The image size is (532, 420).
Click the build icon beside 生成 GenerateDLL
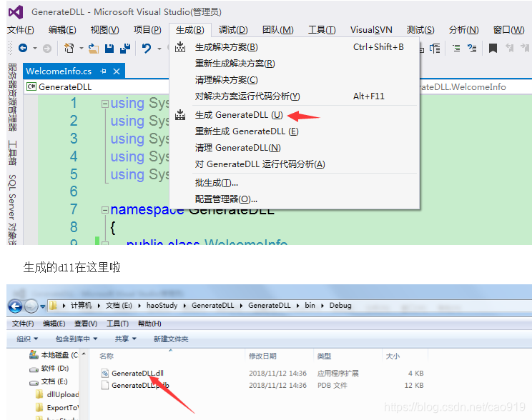tap(180, 115)
